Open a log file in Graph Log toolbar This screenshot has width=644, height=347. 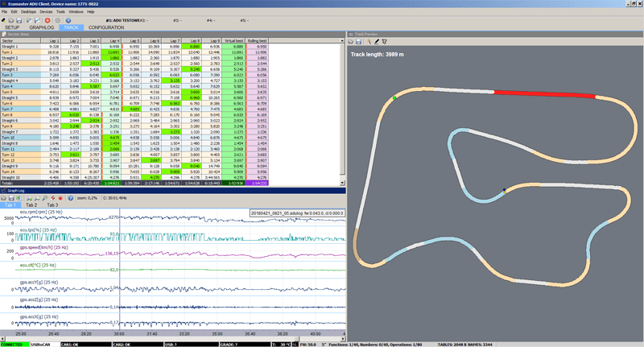[x=5, y=197]
